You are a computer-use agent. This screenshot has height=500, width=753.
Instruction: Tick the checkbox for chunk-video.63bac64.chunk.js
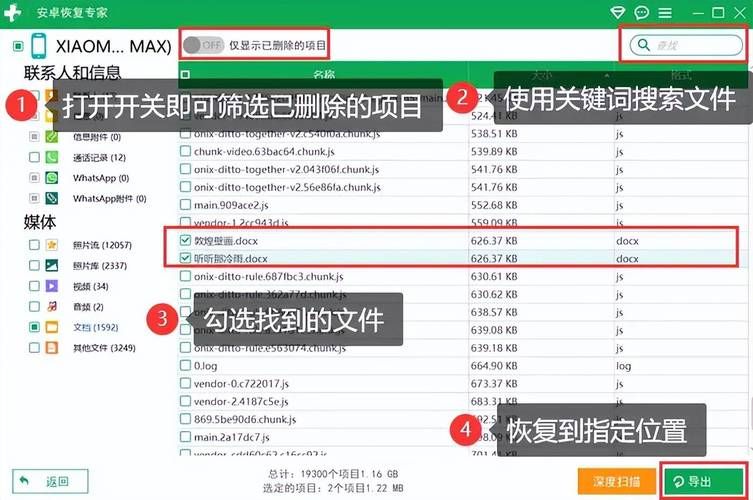[185, 151]
